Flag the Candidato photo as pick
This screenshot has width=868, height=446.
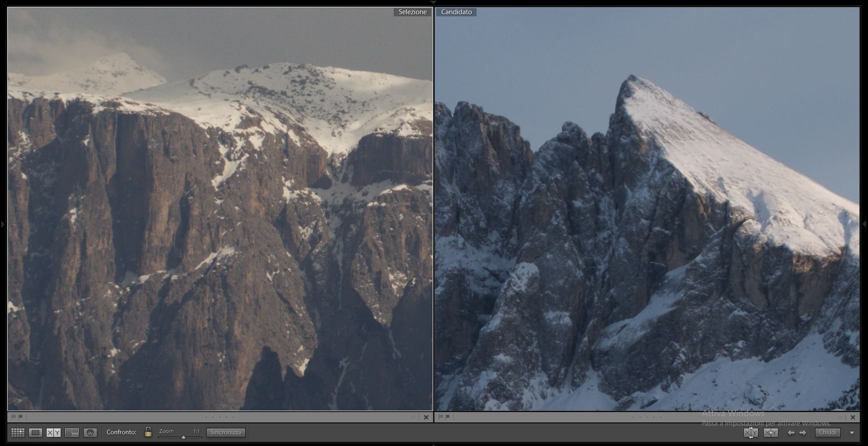440,417
